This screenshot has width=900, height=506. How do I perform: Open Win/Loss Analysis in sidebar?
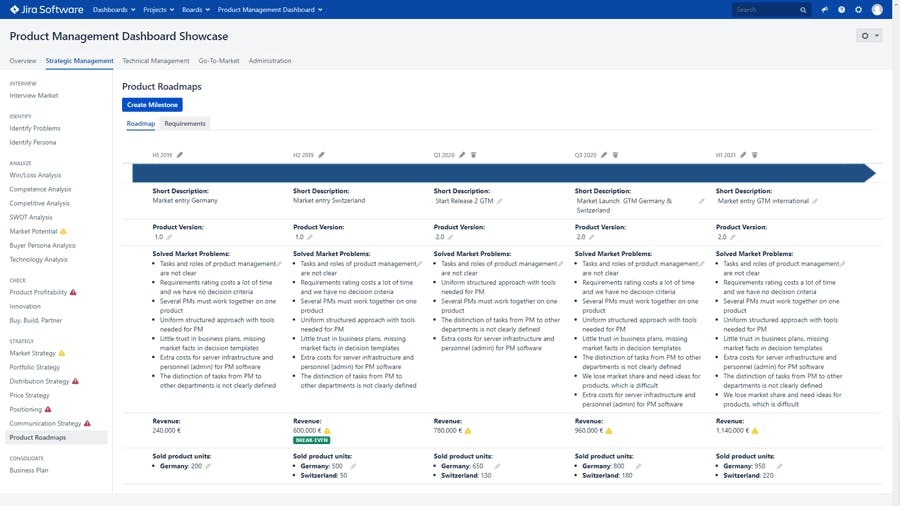(35, 175)
